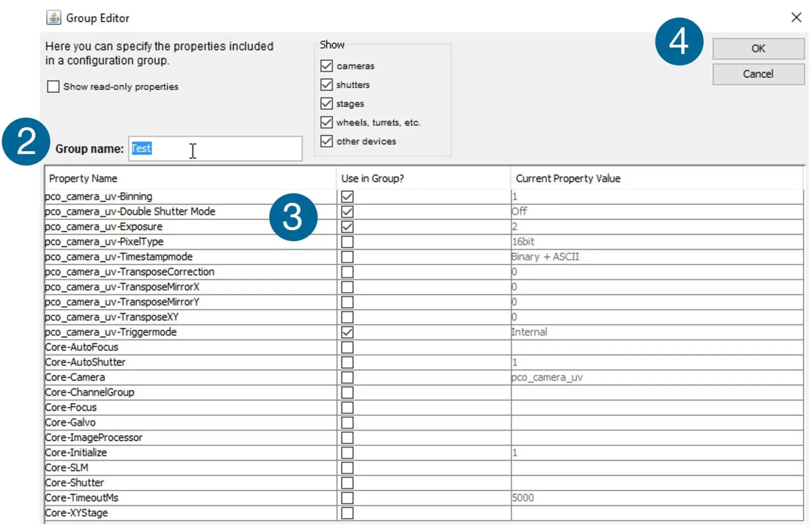Click the pco_camera_uv Core-Camera value
Viewport: 812px width, 529px height.
click(x=657, y=377)
